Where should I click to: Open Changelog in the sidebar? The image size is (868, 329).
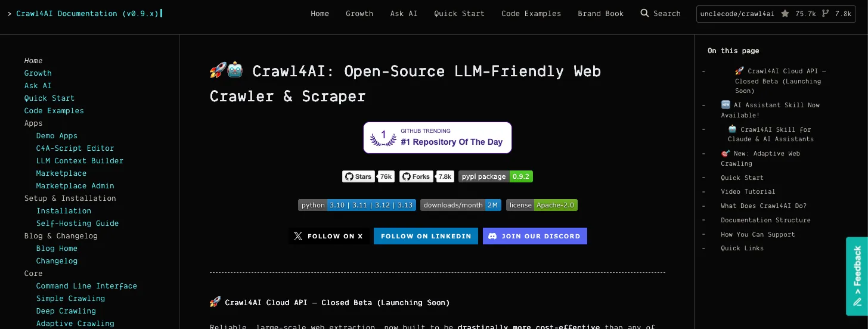coord(57,261)
